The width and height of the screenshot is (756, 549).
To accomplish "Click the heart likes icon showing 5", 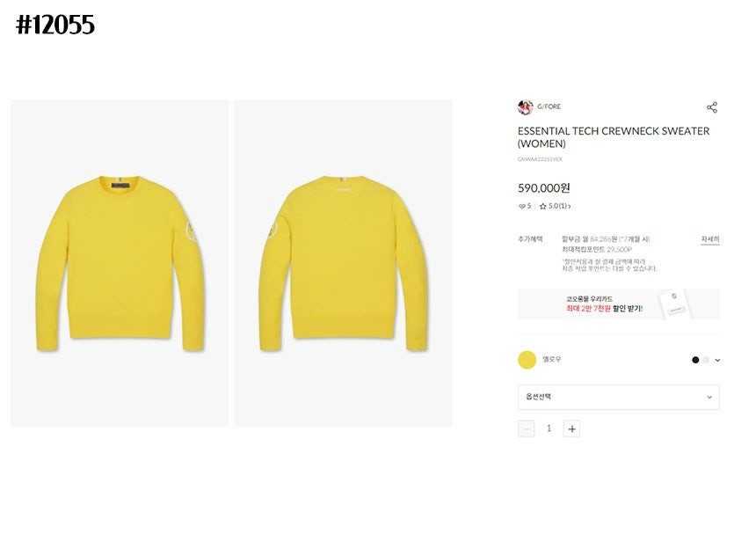I will (521, 206).
